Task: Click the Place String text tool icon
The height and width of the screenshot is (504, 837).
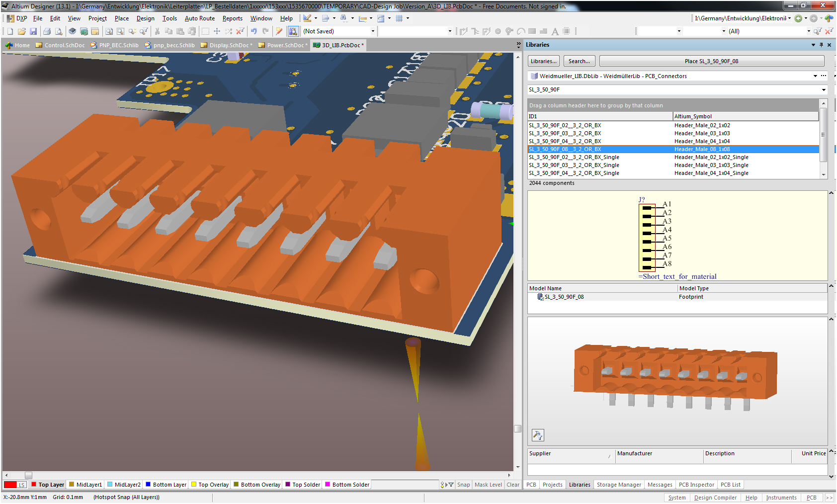Action: (x=555, y=31)
